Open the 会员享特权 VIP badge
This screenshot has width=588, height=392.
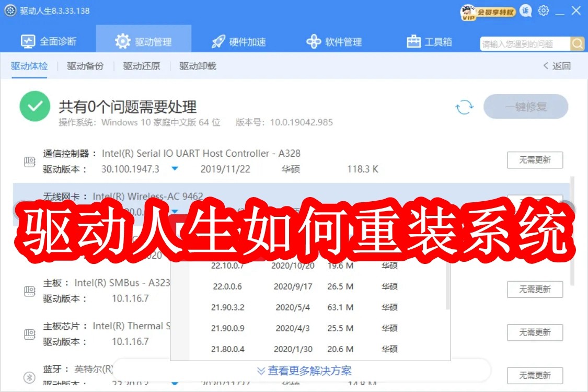coord(488,12)
